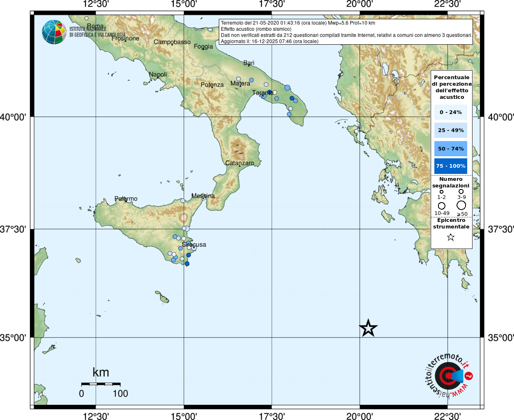This screenshot has height=420, width=514.
Task: Click the Siracusa city label
Action: pyautogui.click(x=194, y=244)
